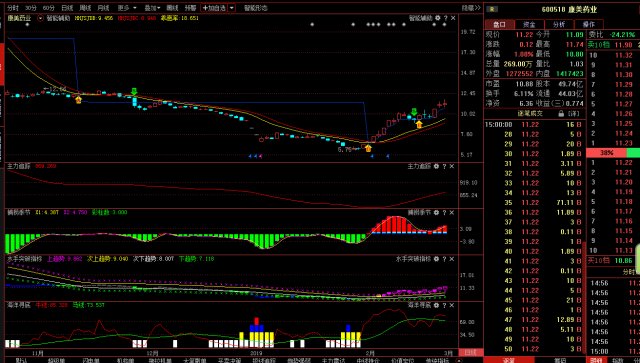The height and width of the screenshot is (363, 640).
Task: Toggle the 隐藏>> side panel control
Action: click(471, 8)
